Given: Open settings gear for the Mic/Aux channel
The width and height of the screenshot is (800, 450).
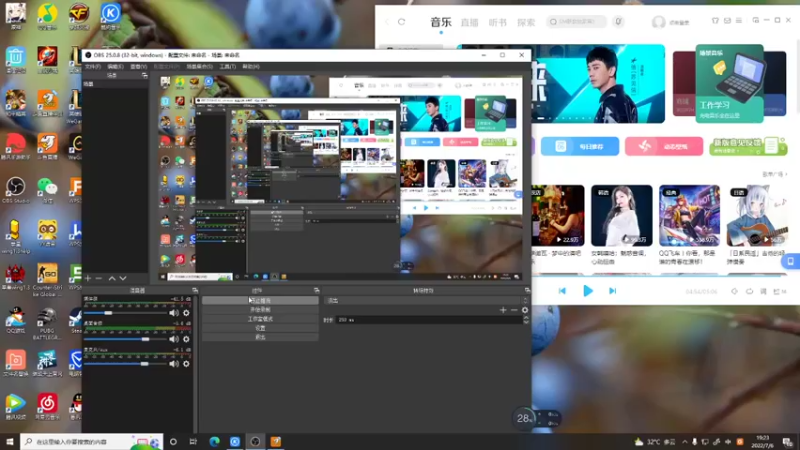Looking at the screenshot, I should click(186, 364).
